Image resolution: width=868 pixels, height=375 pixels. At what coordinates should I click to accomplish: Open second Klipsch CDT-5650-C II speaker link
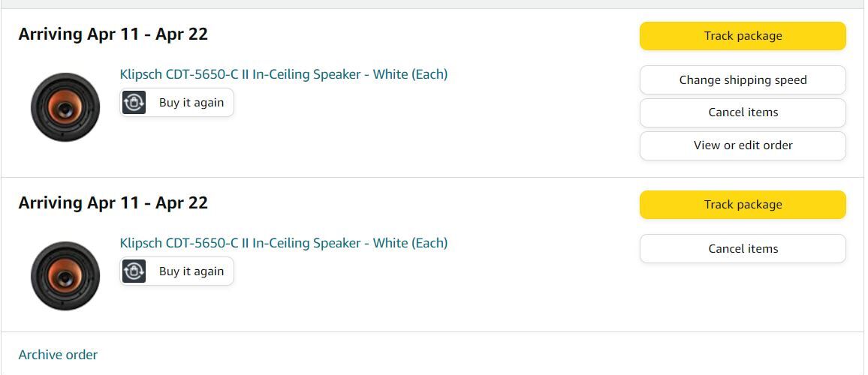coord(283,243)
